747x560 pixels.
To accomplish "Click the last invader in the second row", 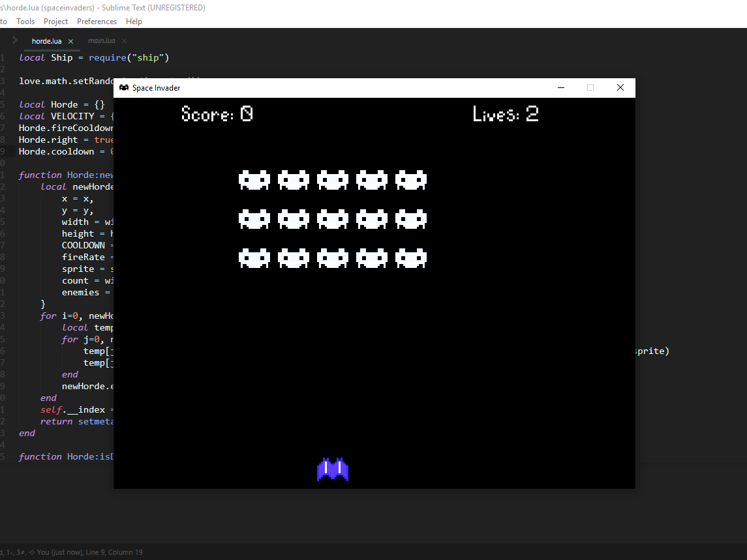I will [x=410, y=219].
